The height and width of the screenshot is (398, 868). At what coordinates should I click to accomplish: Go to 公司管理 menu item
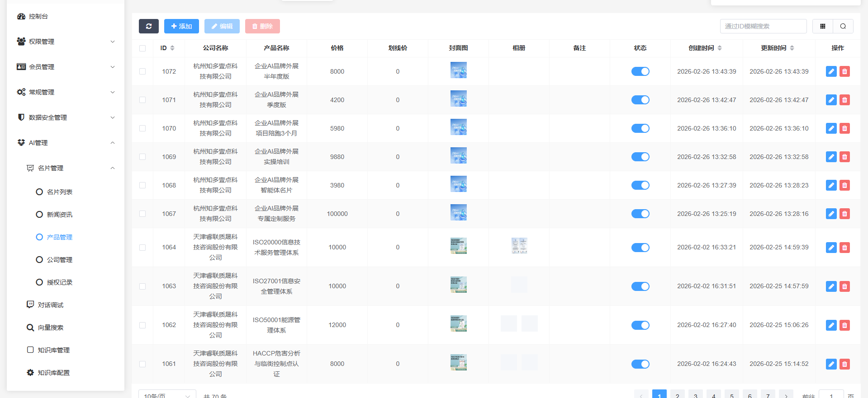(59, 260)
